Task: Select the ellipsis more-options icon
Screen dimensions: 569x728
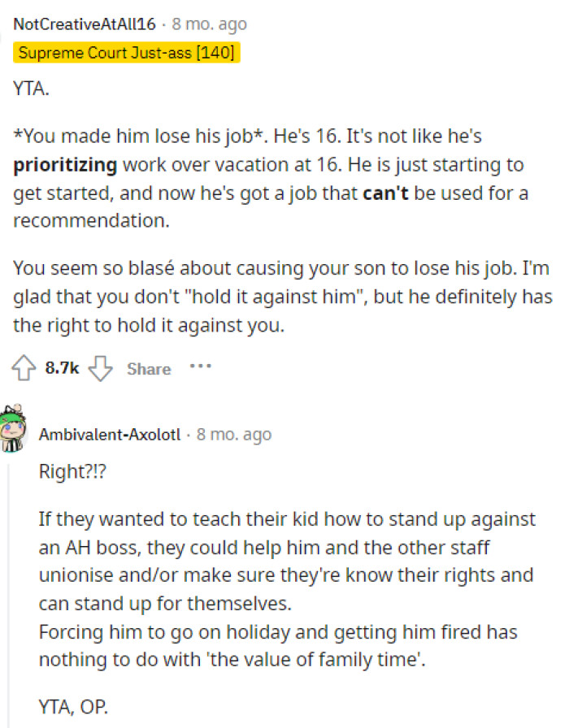Action: pos(200,368)
